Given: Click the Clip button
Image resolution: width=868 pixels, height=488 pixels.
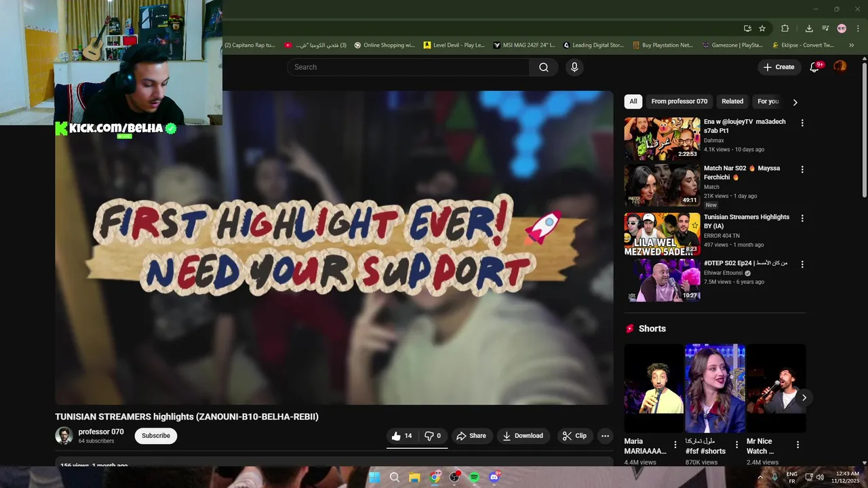Looking at the screenshot, I should click(574, 436).
